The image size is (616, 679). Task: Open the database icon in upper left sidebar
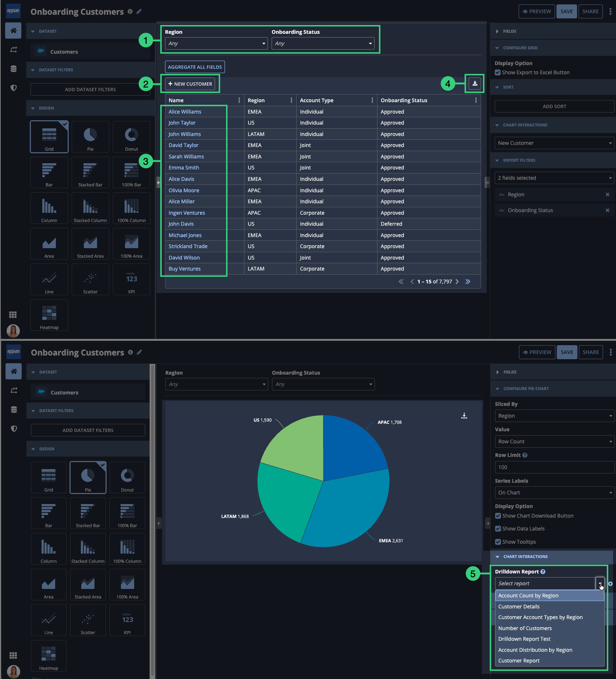pos(14,69)
